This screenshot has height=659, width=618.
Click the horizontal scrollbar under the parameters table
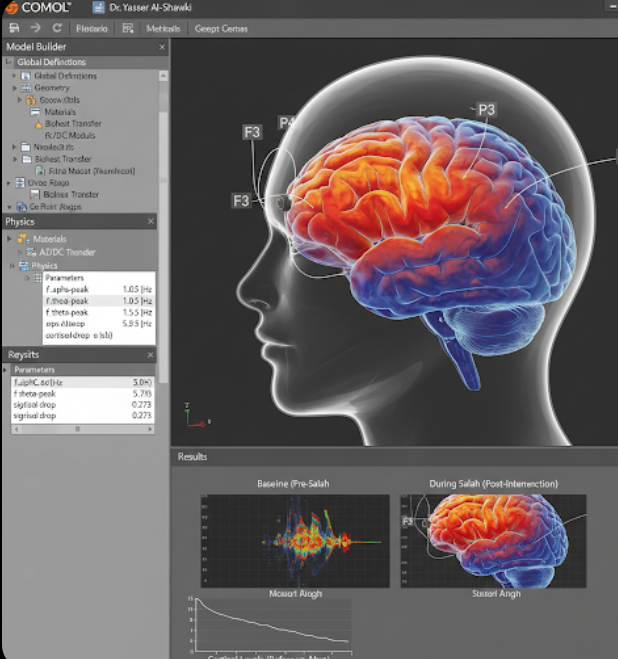tap(80, 429)
